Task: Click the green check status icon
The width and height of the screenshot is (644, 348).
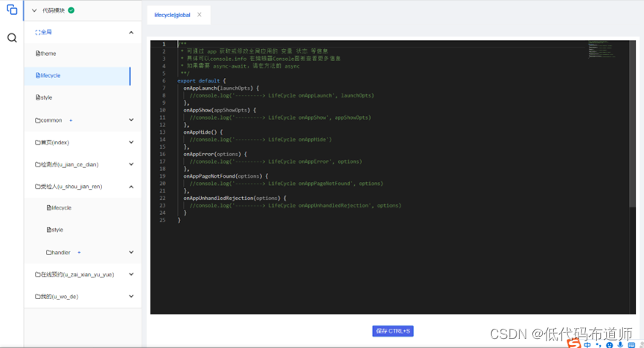Action: (71, 10)
